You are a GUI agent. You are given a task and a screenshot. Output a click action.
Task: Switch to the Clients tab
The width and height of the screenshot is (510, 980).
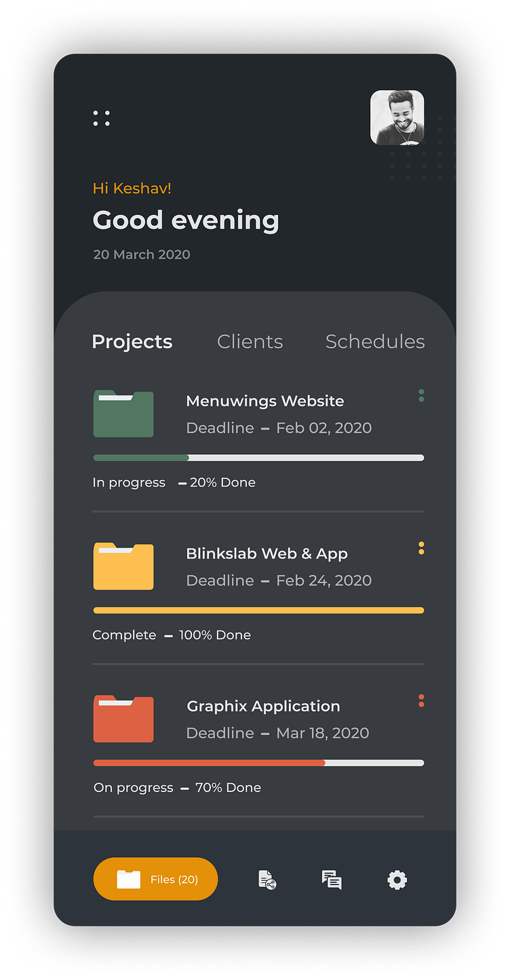point(250,341)
